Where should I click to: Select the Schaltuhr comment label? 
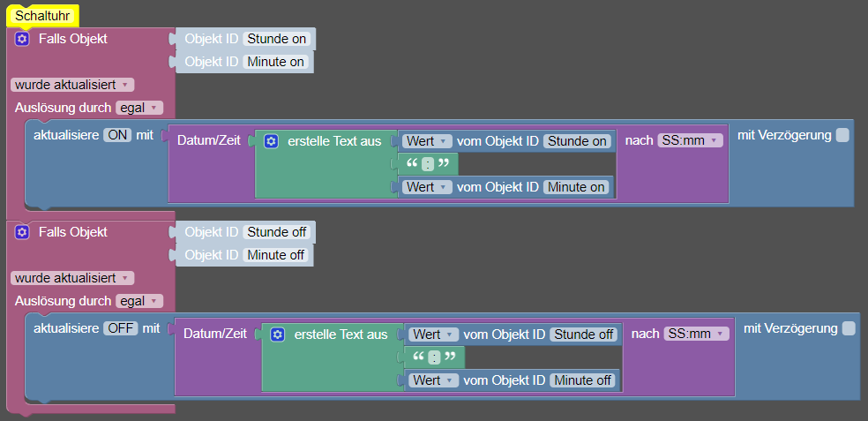[41, 16]
